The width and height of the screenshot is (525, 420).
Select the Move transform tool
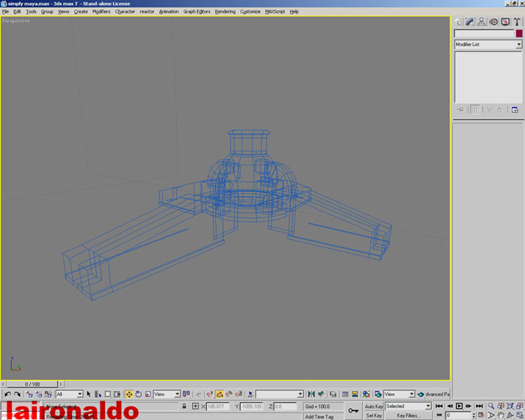tap(129, 394)
